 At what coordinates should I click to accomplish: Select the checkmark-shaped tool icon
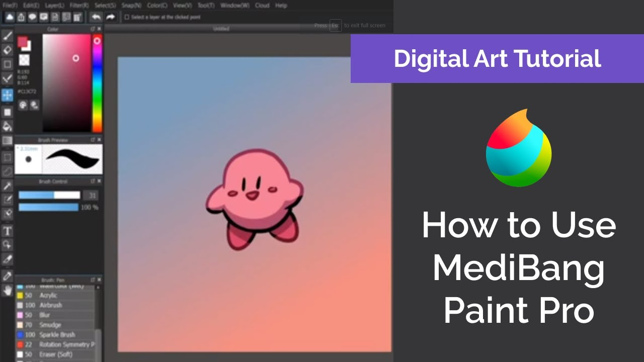point(8,79)
